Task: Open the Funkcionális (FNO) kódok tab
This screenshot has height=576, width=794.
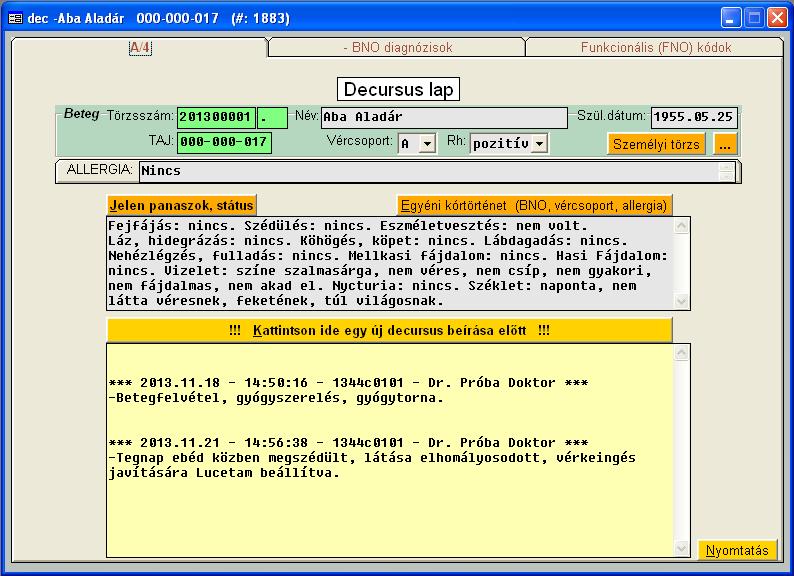Action: pos(655,47)
